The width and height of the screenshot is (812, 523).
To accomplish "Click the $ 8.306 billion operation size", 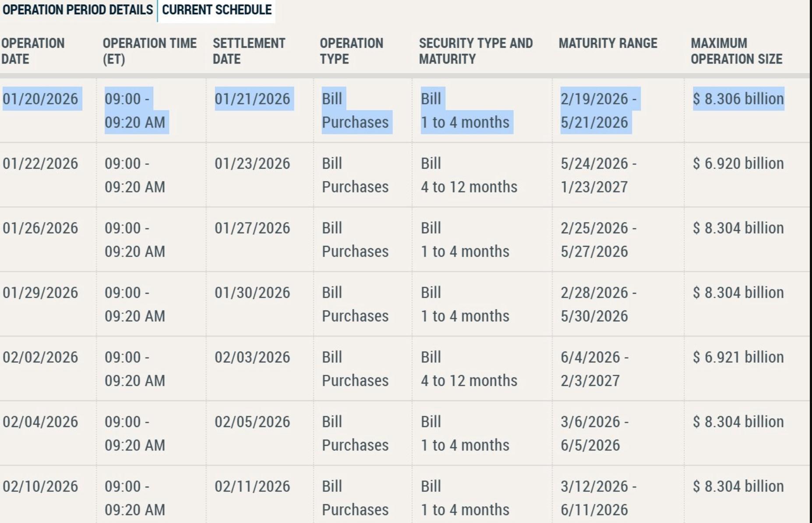I will (x=738, y=99).
